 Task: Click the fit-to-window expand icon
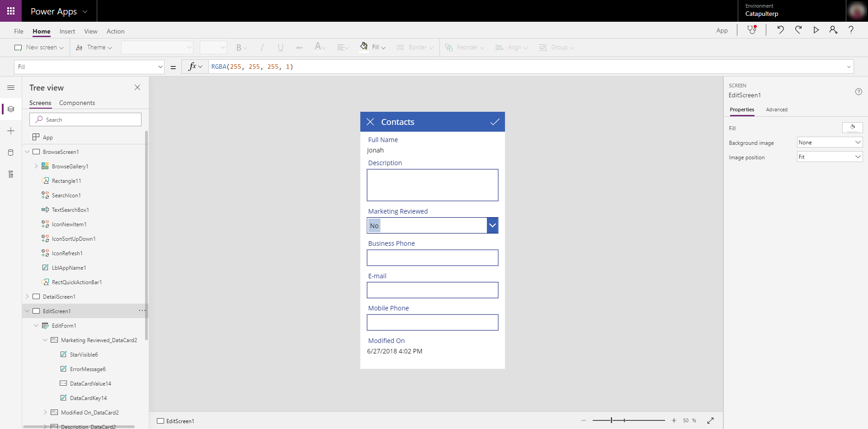pyautogui.click(x=710, y=420)
